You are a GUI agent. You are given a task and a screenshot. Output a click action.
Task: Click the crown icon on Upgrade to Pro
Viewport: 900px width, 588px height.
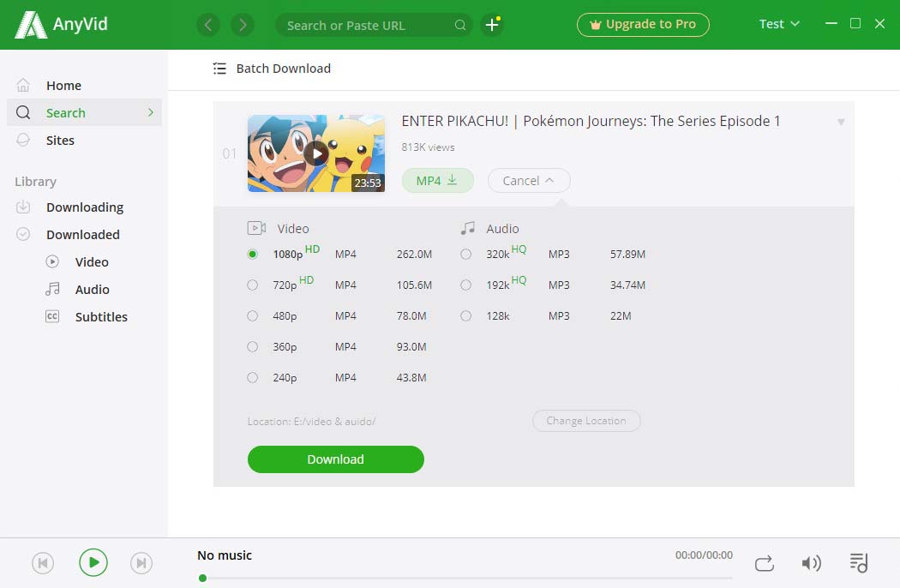595,25
